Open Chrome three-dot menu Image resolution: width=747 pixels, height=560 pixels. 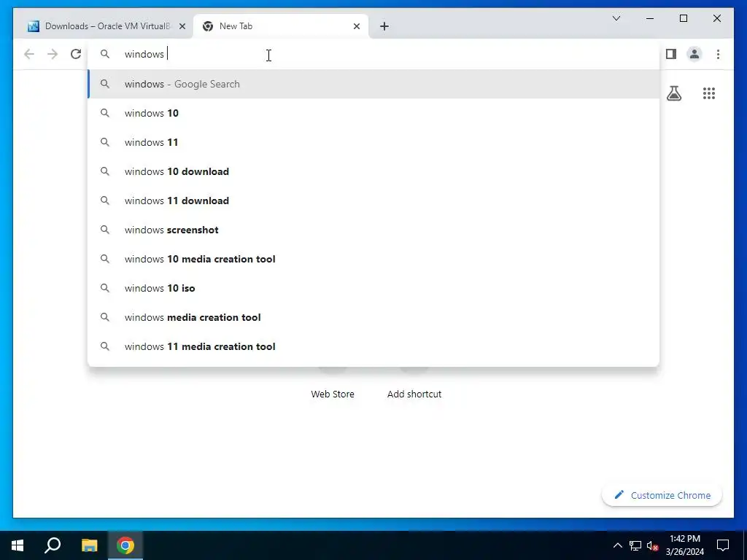(x=718, y=54)
